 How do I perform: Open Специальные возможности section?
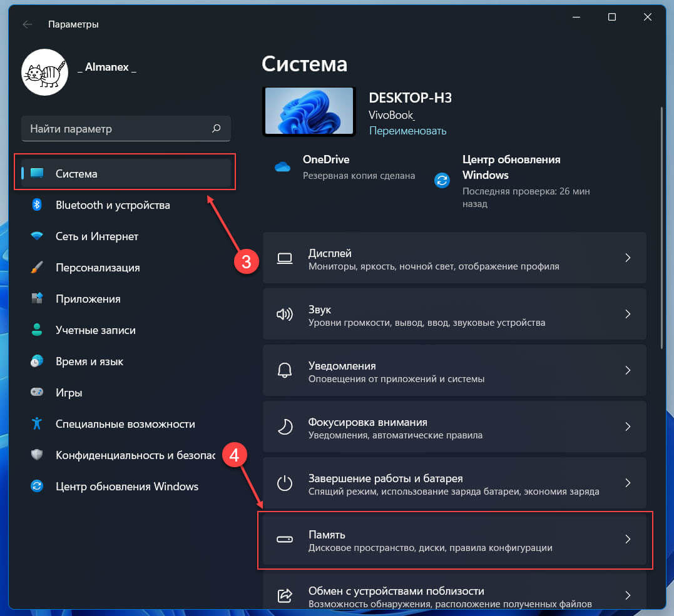click(126, 424)
